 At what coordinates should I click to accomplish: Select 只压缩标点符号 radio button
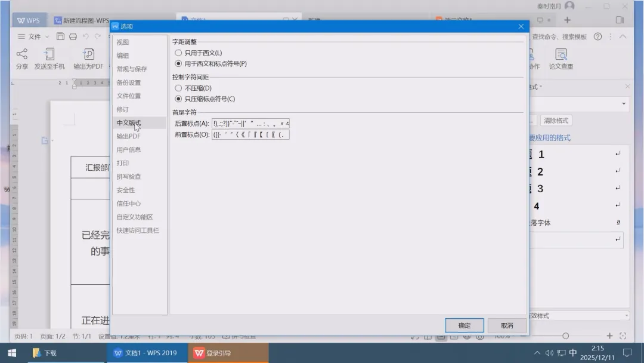(x=178, y=99)
